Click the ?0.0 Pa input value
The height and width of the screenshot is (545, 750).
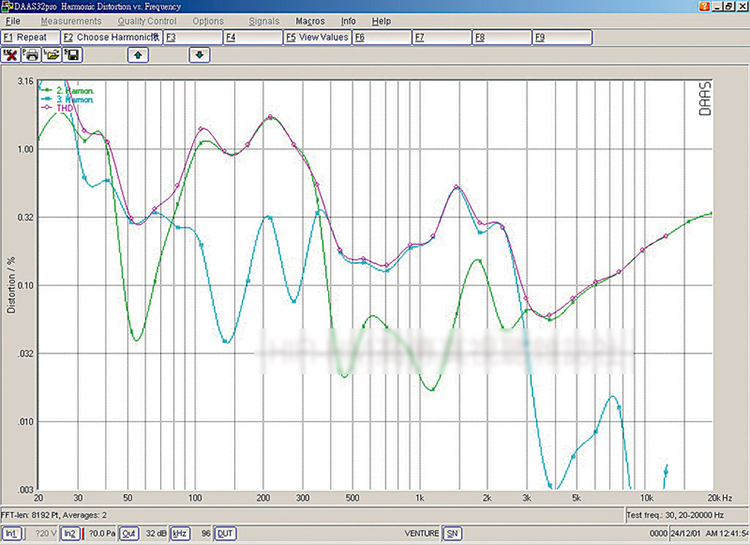[102, 534]
